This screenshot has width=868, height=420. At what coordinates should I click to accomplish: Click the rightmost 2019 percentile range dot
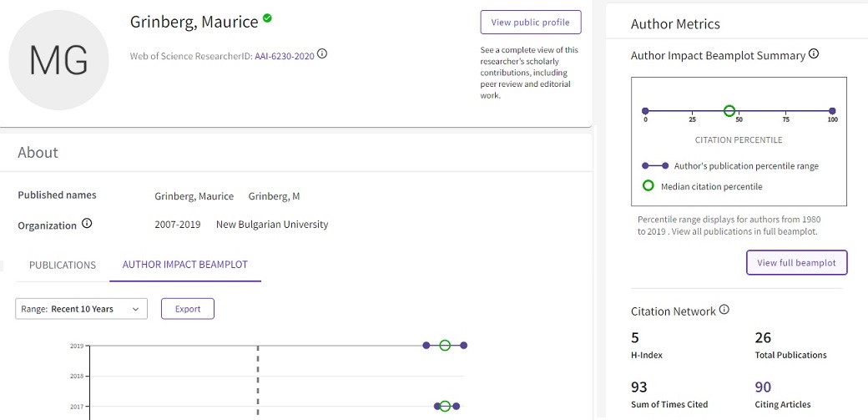tap(463, 345)
